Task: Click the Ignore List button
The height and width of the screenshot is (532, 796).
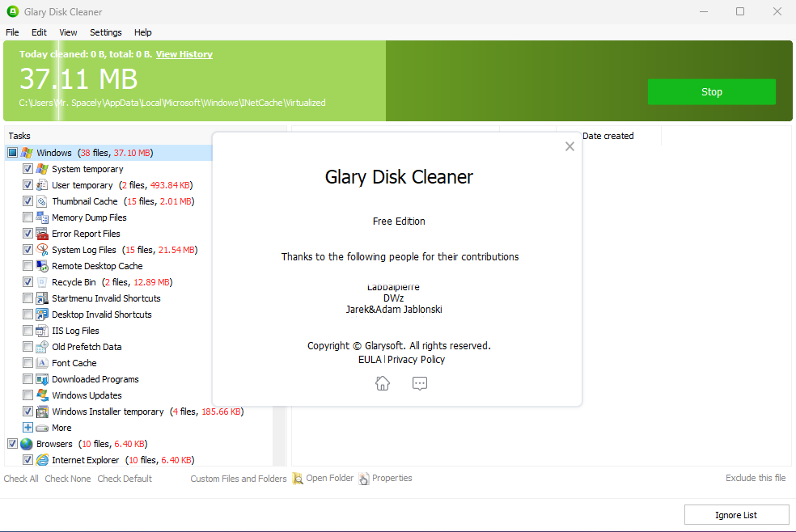Action: pos(736,515)
